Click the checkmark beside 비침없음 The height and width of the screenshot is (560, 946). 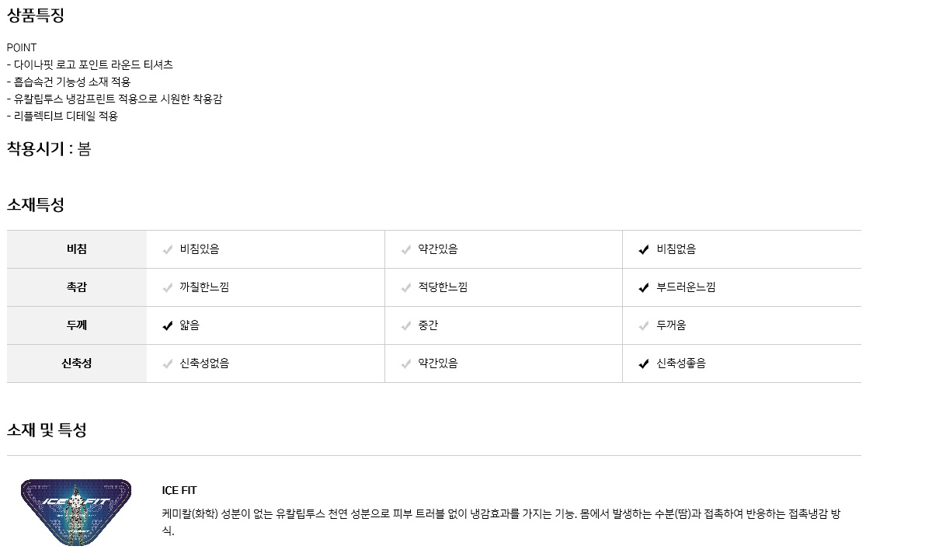click(643, 250)
